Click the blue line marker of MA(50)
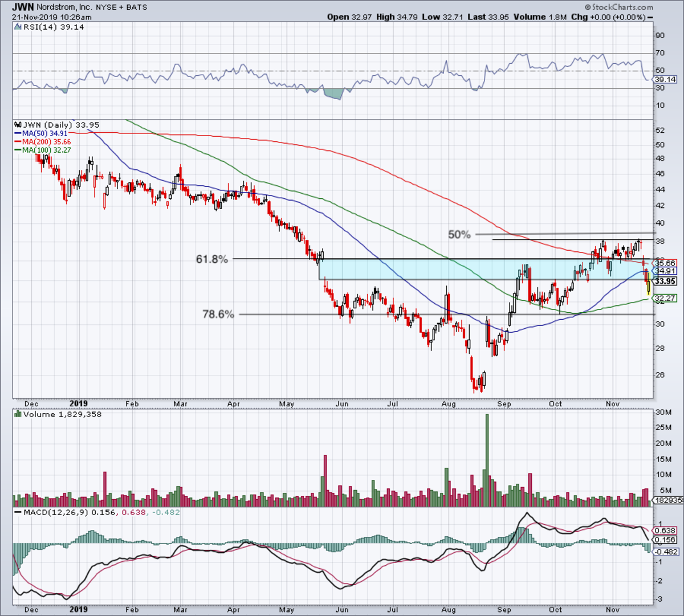This screenshot has height=616, width=684. click(17, 133)
